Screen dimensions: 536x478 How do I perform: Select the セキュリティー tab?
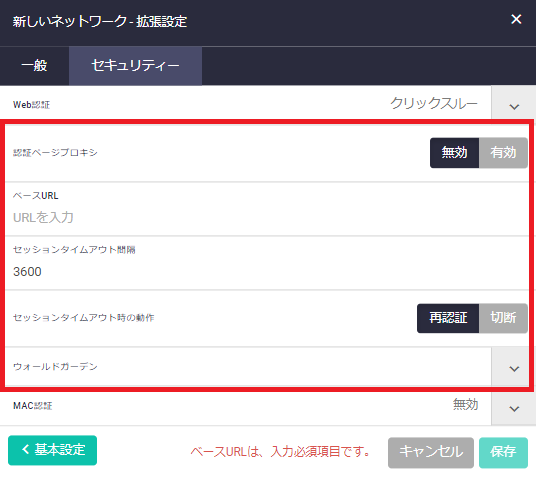coord(135,66)
